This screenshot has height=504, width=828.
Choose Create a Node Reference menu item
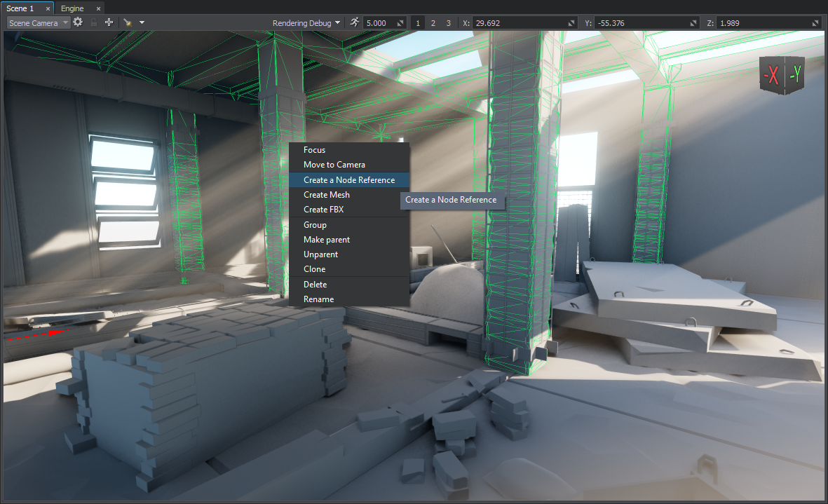click(348, 180)
